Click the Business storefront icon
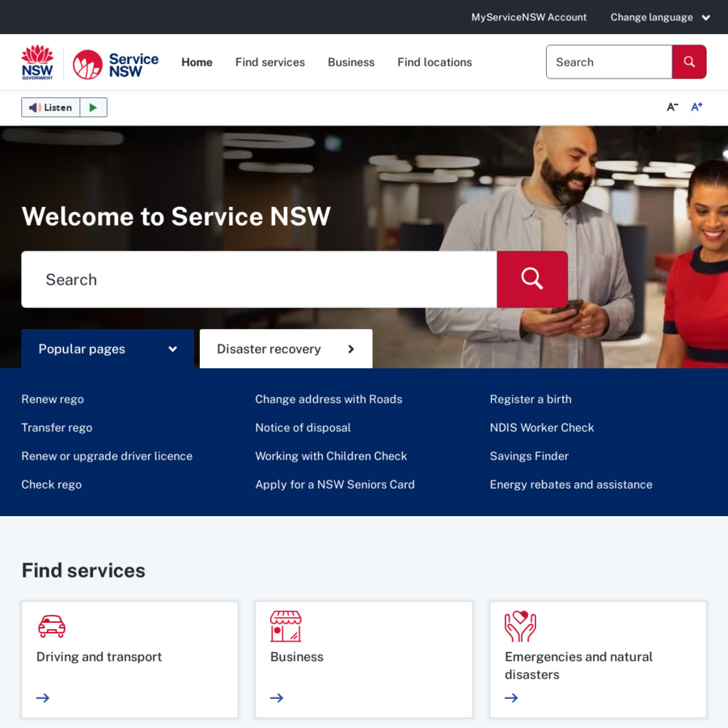 (286, 626)
